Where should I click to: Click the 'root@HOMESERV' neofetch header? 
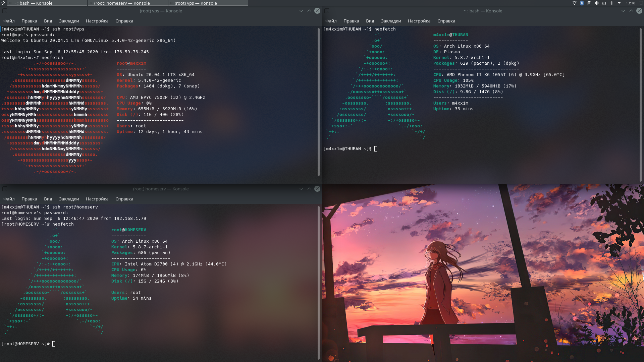click(x=129, y=230)
